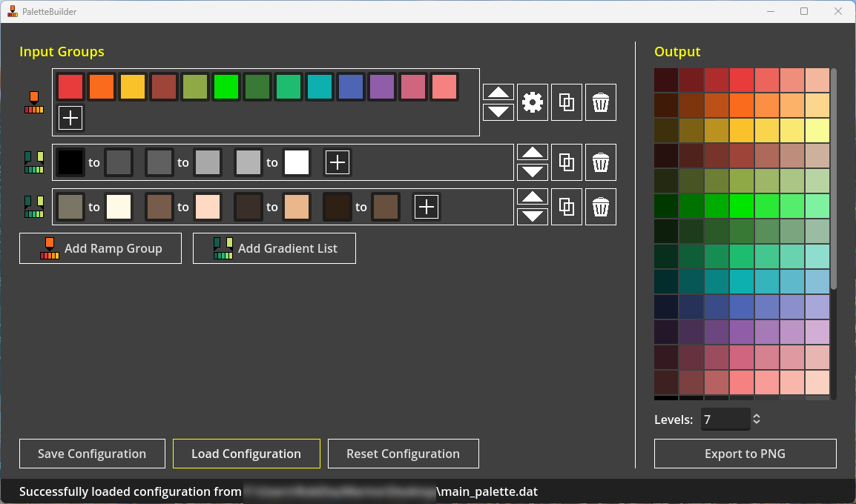The width and height of the screenshot is (856, 504).
Task: Add gradient to grayscale list
Action: (x=338, y=162)
